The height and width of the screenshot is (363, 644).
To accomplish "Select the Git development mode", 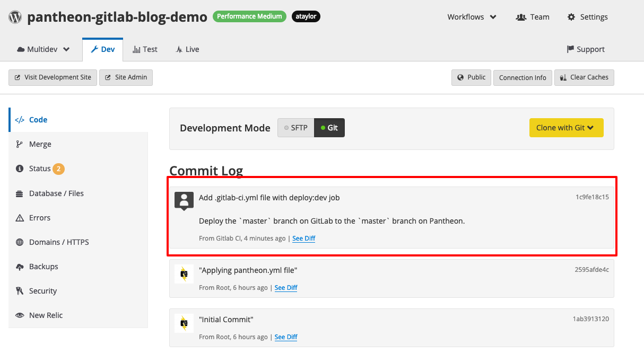I will (x=329, y=127).
